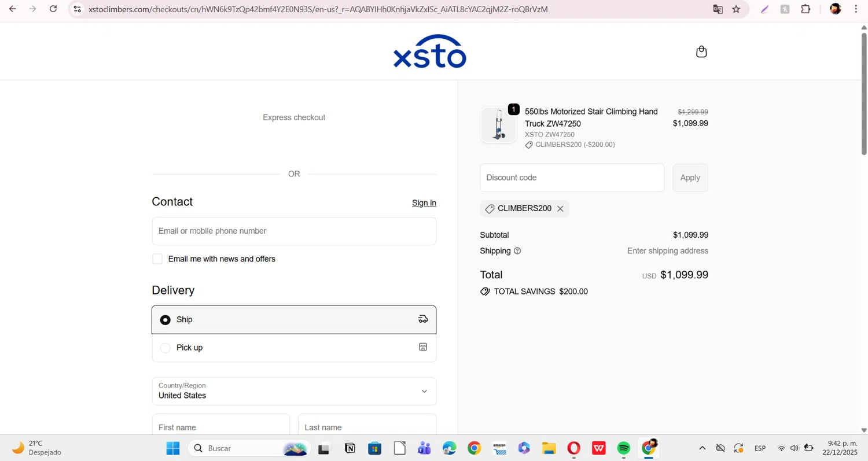
Task: Click the CLIMBERS200 applied discount tag
Action: coord(524,209)
